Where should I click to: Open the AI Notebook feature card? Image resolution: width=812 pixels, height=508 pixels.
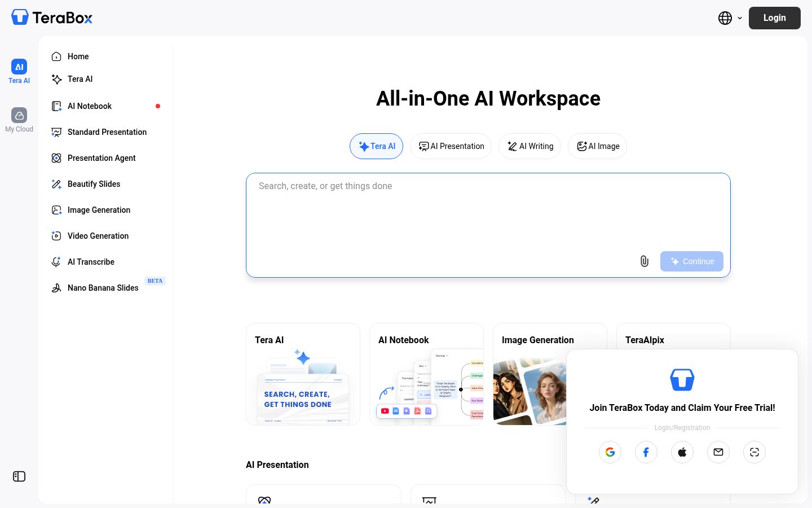point(426,374)
